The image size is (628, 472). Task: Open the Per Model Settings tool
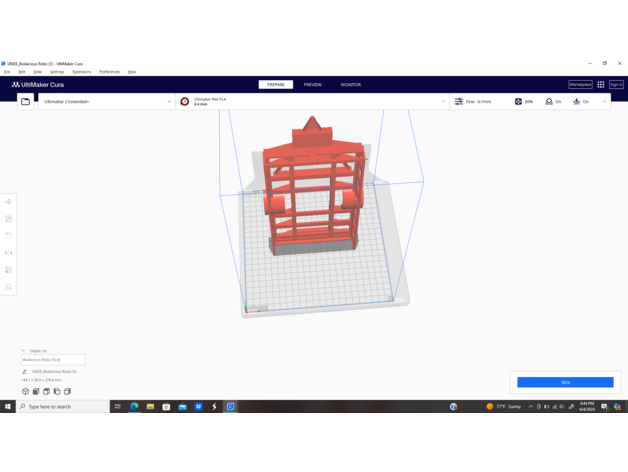9,270
